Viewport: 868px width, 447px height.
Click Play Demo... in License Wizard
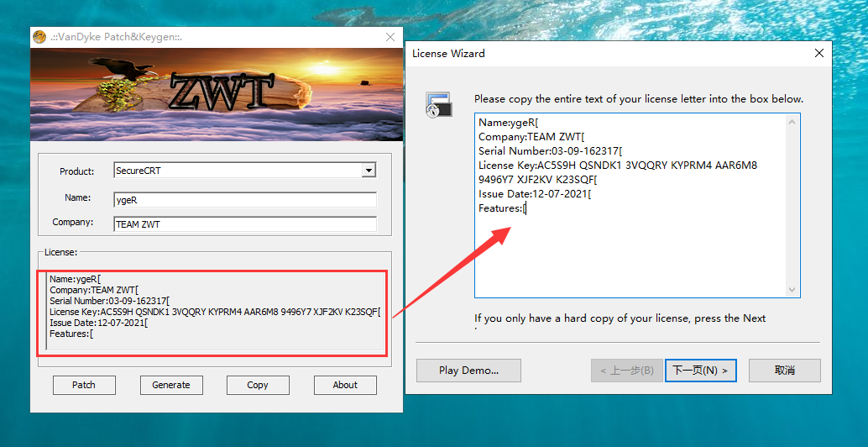coord(469,371)
